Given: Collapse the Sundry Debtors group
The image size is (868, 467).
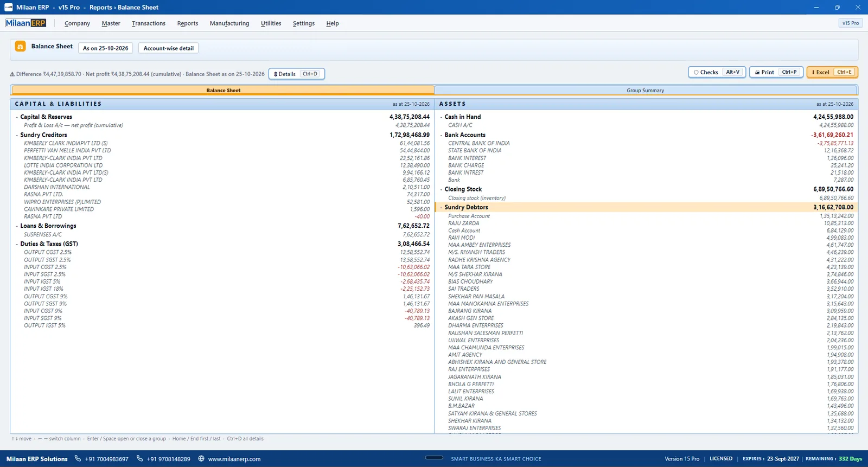Looking at the screenshot, I should [x=441, y=207].
